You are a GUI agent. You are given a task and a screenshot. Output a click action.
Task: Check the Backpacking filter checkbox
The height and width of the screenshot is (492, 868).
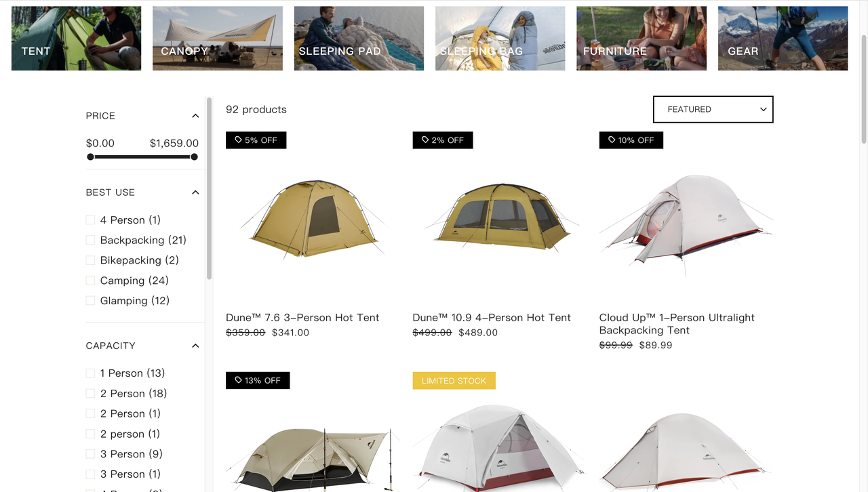coord(90,240)
